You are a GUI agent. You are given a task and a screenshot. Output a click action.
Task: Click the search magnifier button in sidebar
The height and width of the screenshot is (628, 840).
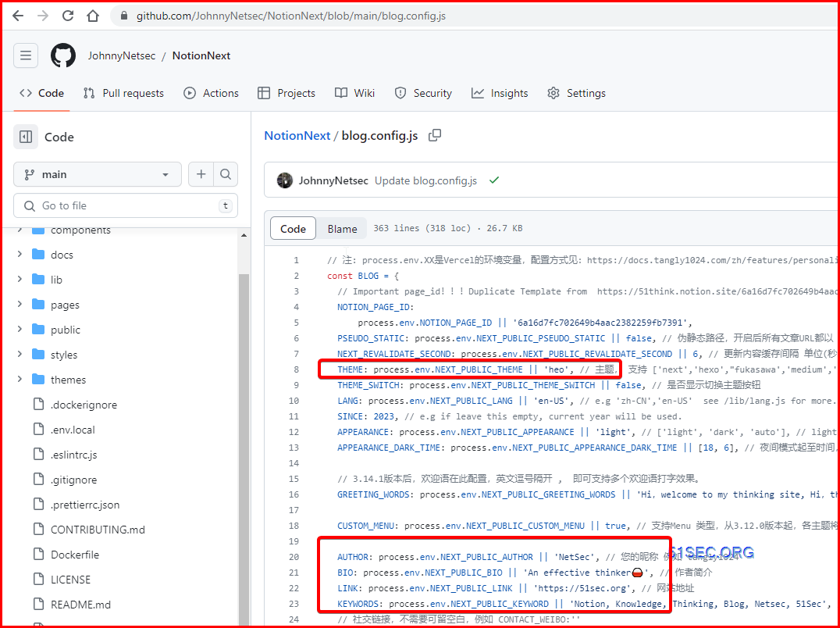(226, 174)
